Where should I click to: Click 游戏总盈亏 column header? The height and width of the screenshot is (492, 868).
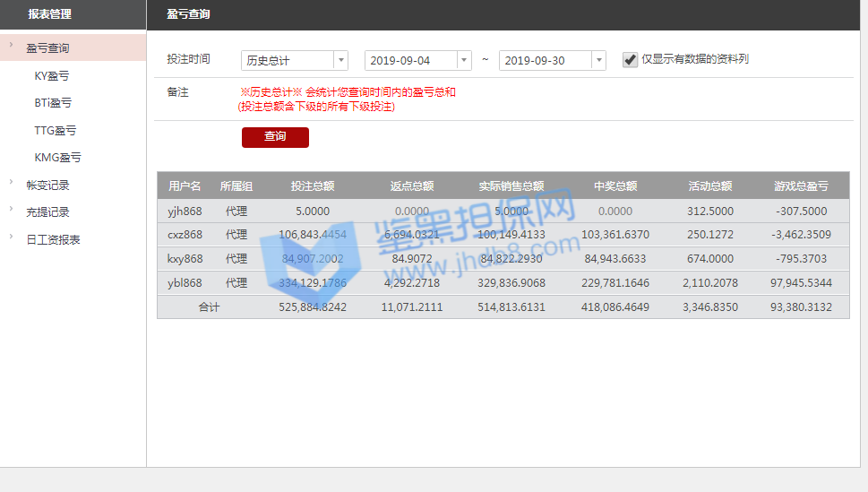[801, 186]
